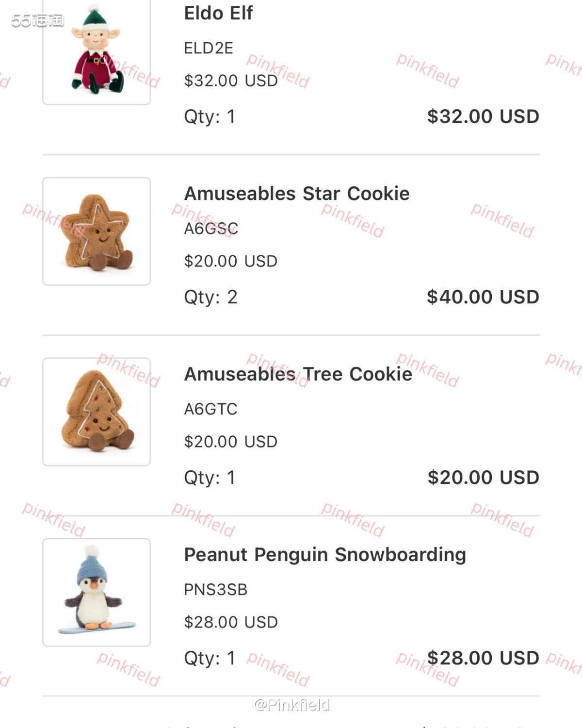Open the Peanut Penguin Snowboarding thumbnail
The width and height of the screenshot is (582, 728).
point(97,592)
